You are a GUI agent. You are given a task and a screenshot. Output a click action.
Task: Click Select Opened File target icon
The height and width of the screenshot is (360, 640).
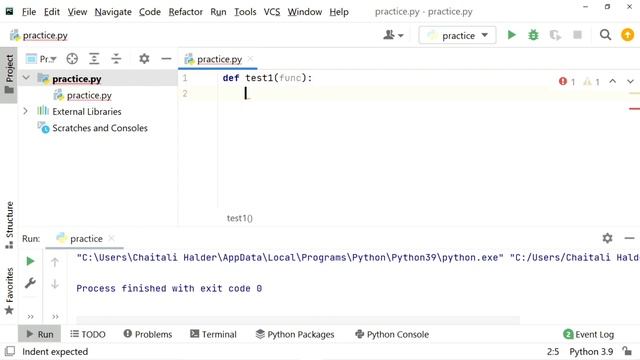coord(72,59)
